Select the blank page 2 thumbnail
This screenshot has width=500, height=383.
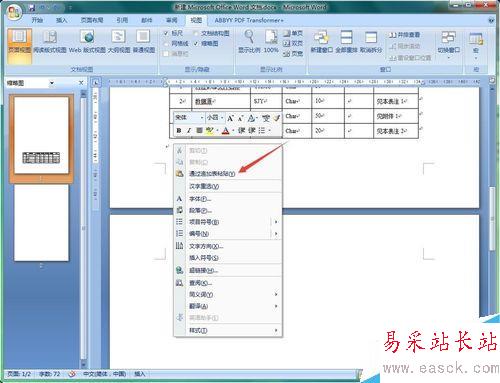pyautogui.click(x=41, y=223)
